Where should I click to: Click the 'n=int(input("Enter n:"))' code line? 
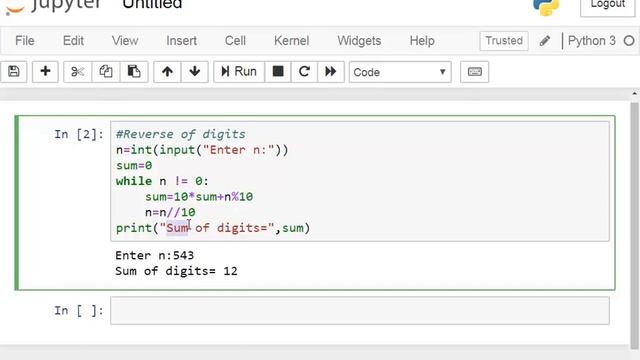pyautogui.click(x=202, y=150)
